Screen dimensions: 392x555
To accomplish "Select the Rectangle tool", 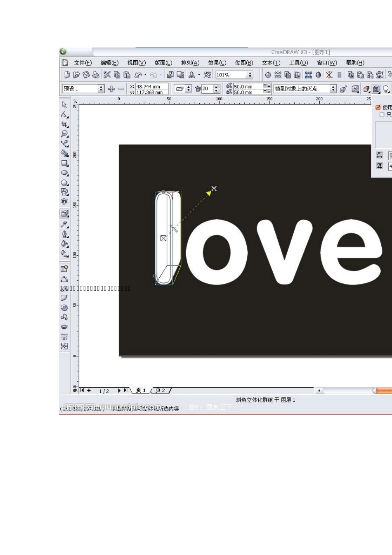I will tap(64, 163).
